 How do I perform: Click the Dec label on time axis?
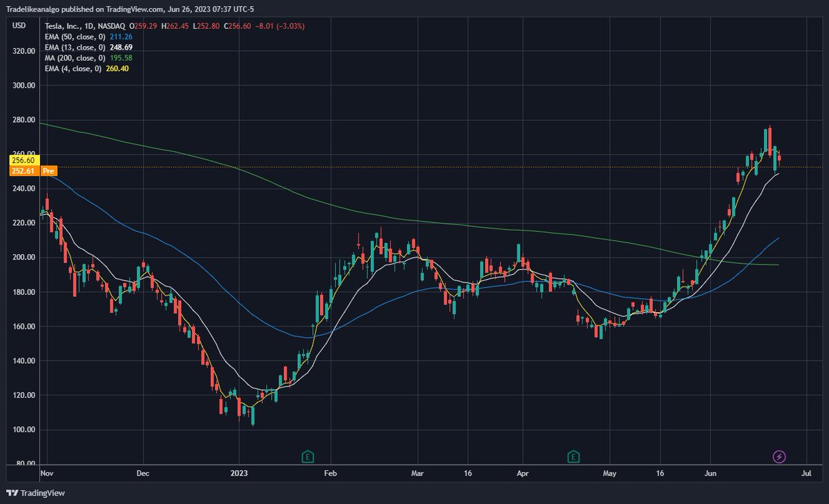pos(143,474)
